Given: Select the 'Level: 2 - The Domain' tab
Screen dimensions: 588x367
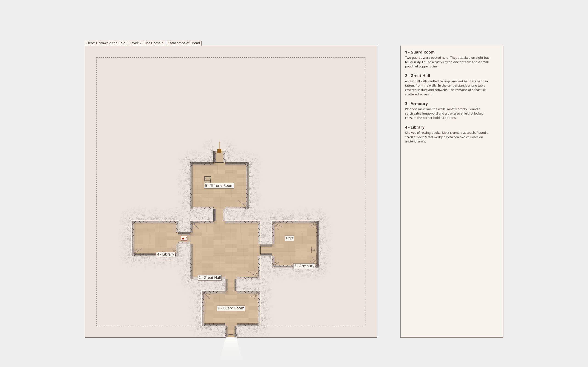Looking at the screenshot, I should coord(147,43).
